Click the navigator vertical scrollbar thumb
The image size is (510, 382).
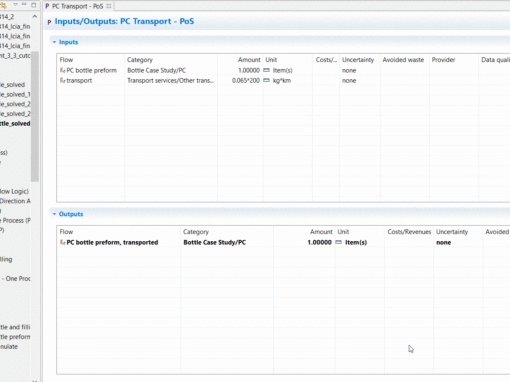click(x=35, y=117)
